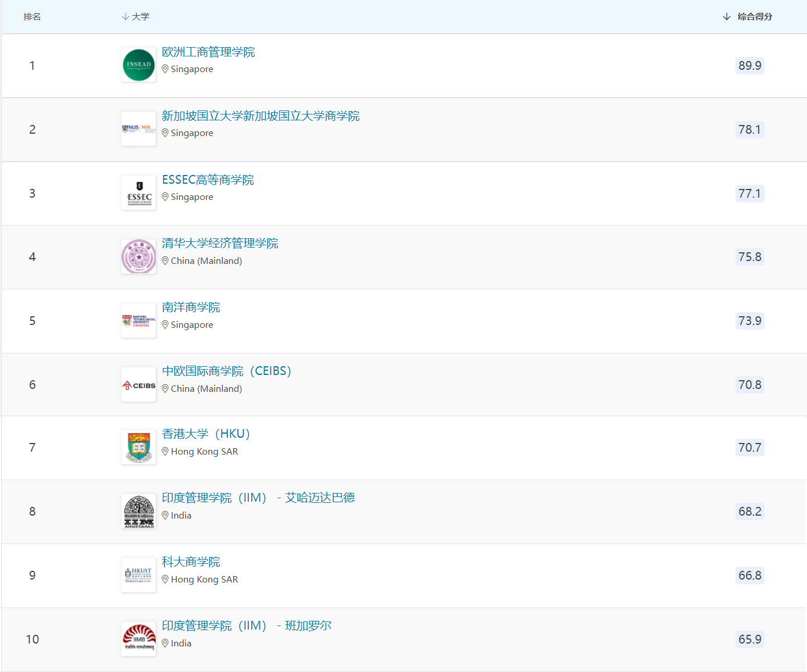
Task: Click the location pin icon under 欧洲工商管理学院
Action: click(x=165, y=69)
